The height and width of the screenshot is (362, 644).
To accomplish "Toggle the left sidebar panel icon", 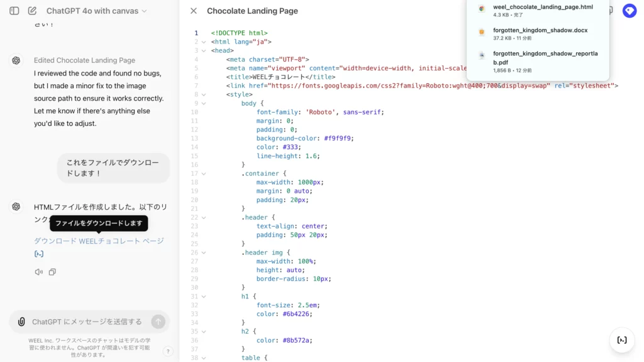I will coord(14,11).
